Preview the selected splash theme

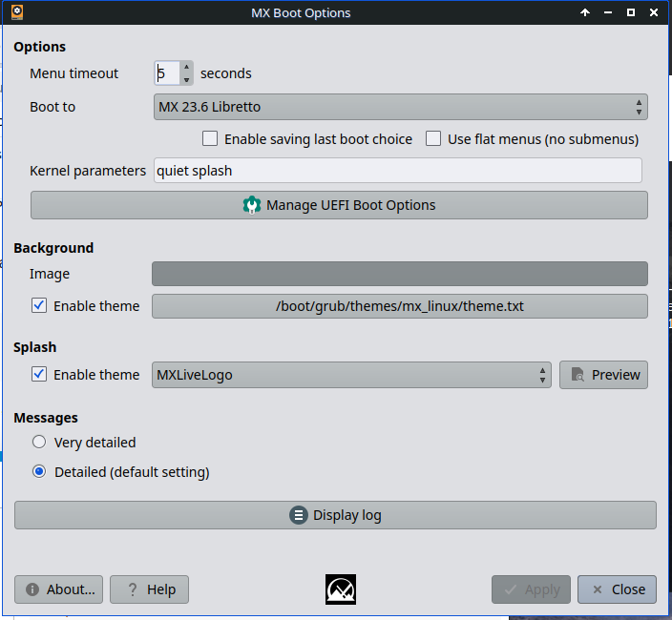(x=603, y=375)
